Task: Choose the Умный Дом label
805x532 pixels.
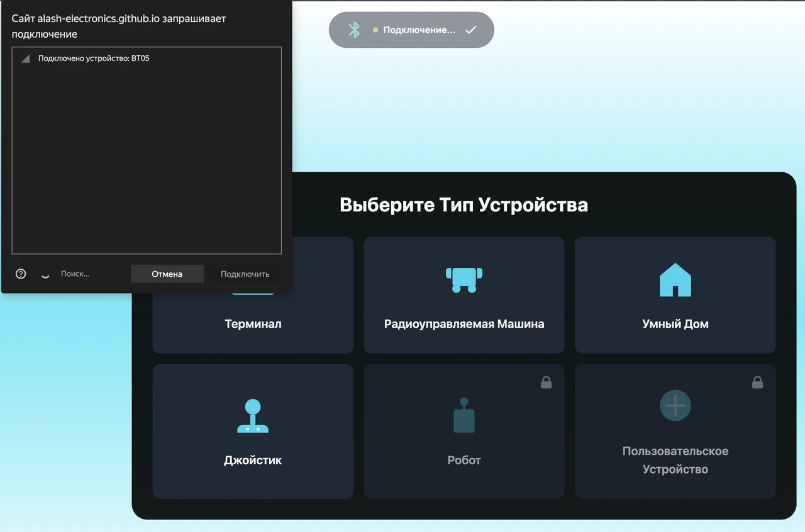Action: pyautogui.click(x=675, y=324)
